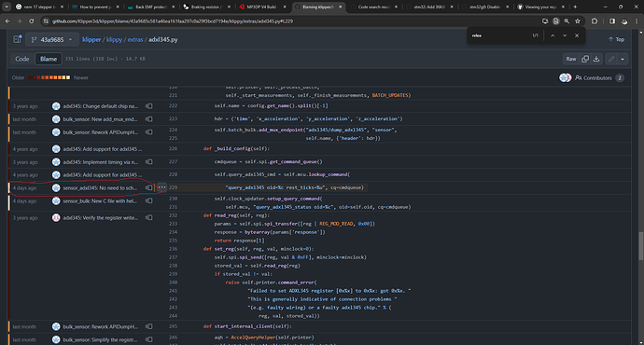Expand the file tree side panel
Viewport: 644px width, 345px height.
click(17, 39)
